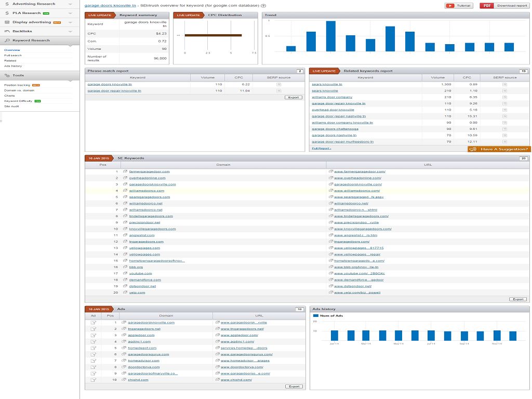532x399 pixels.
Task: Open external link icon beside tngaragedoors.net ad domain
Action: point(124,329)
